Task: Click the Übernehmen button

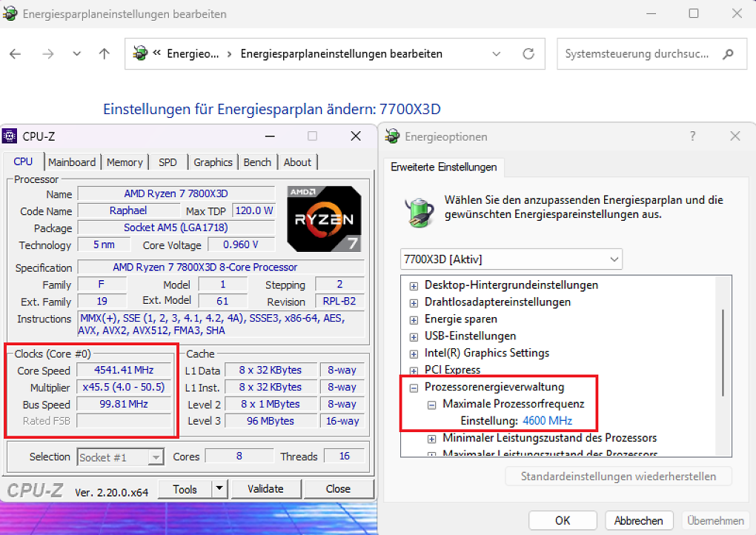Action: (x=715, y=520)
